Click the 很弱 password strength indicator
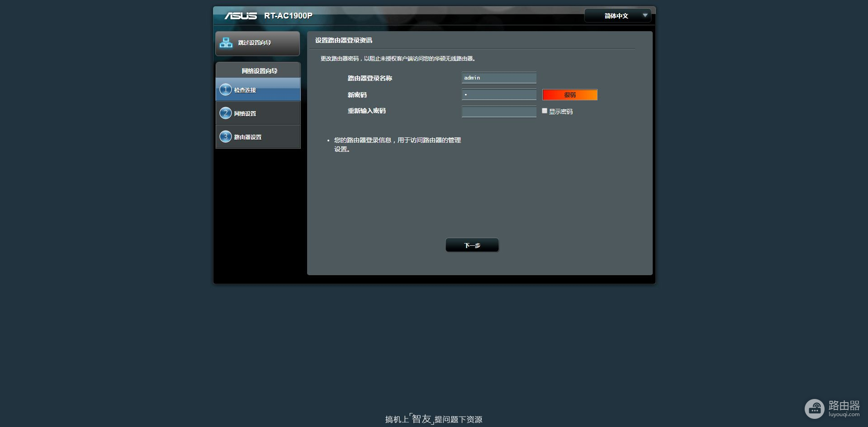The image size is (868, 427). [570, 95]
